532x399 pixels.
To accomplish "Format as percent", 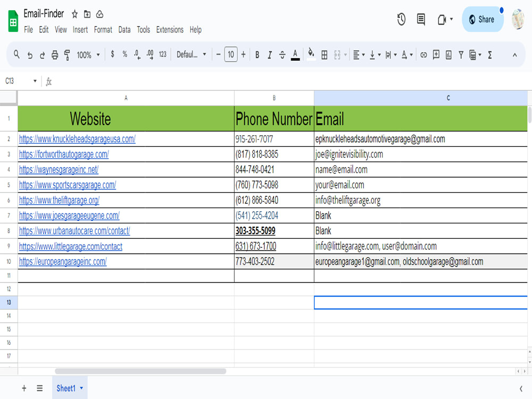I will pyautogui.click(x=125, y=54).
